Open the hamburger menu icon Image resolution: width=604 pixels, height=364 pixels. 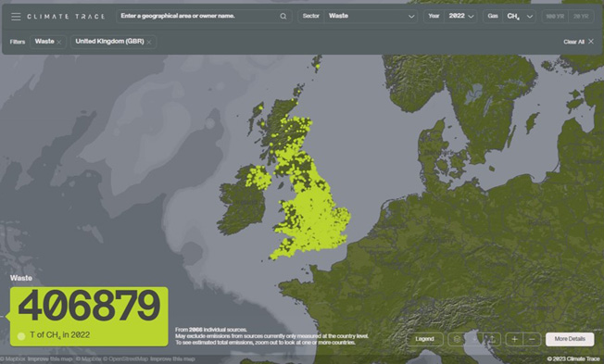click(16, 17)
